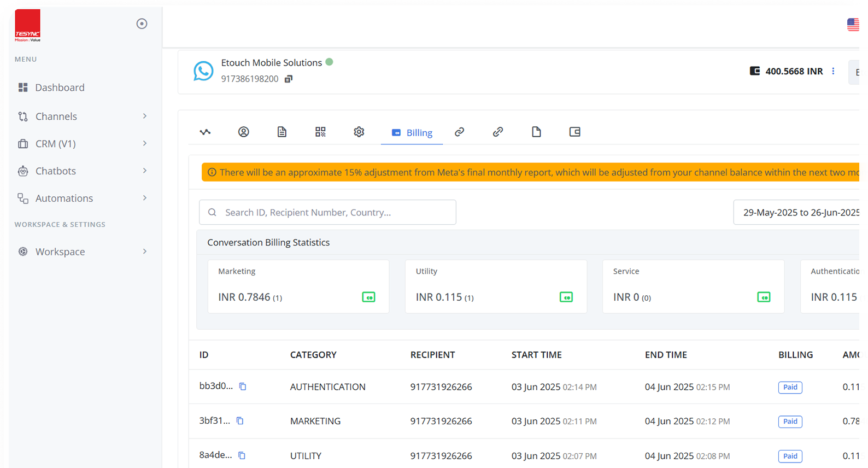Open the date range picker

pos(801,213)
